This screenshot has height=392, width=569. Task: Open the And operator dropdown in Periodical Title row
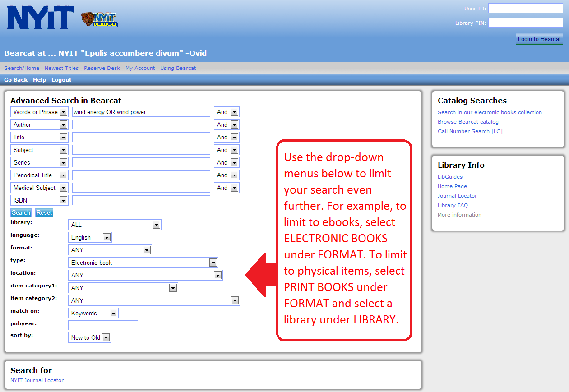point(227,175)
